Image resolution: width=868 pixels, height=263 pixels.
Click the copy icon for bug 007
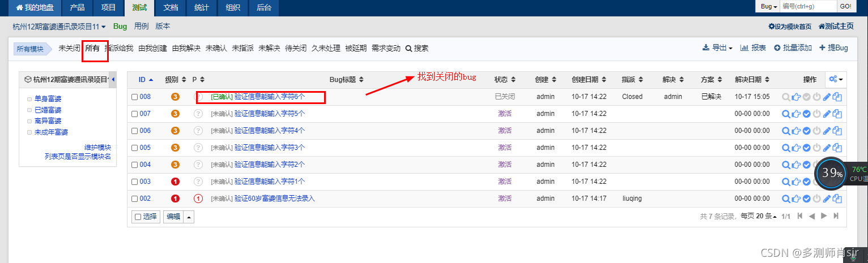pyautogui.click(x=837, y=114)
